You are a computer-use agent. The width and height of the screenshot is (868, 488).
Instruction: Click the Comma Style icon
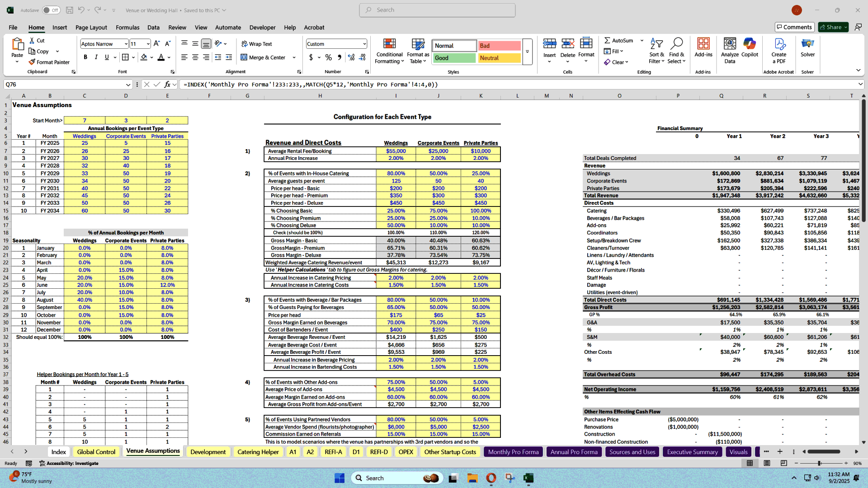340,57
